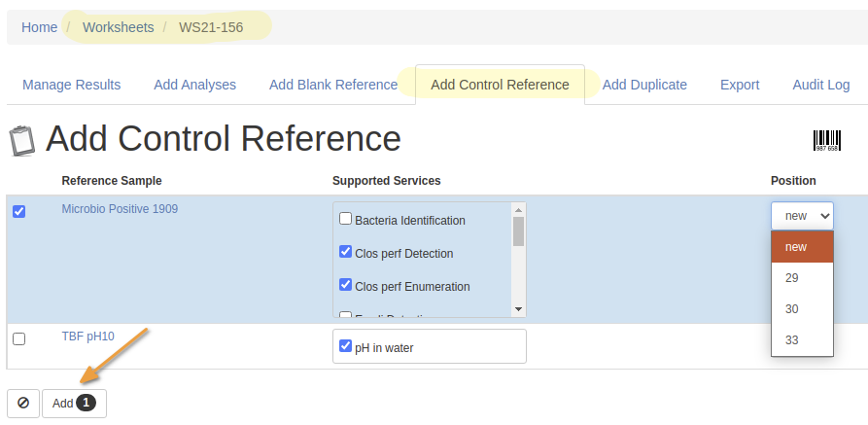Viewport: 868px width, 425px height.
Task: Click the clipboard icon beside page title
Action: pyautogui.click(x=22, y=141)
